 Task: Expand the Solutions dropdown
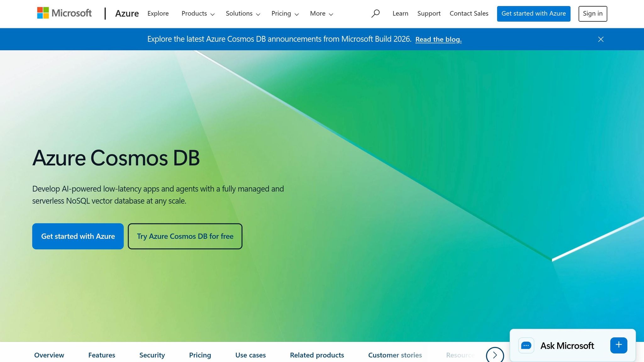(243, 14)
